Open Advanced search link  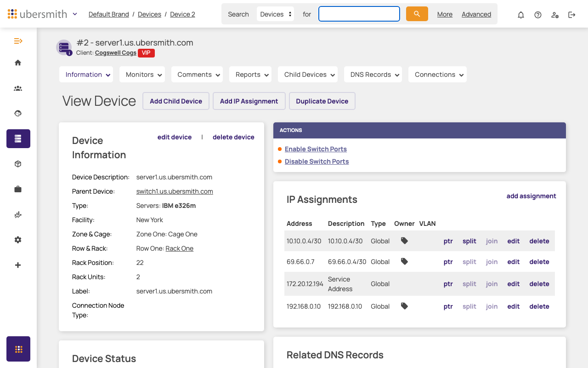pos(476,14)
